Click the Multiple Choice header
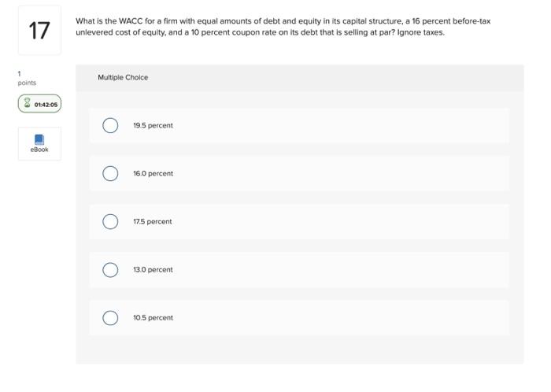The image size is (551, 392). (123, 77)
